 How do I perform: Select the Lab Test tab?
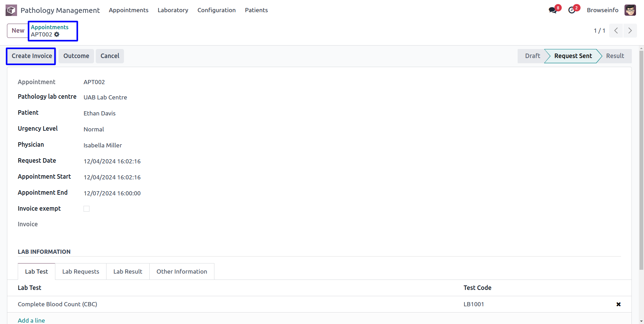[x=37, y=272]
